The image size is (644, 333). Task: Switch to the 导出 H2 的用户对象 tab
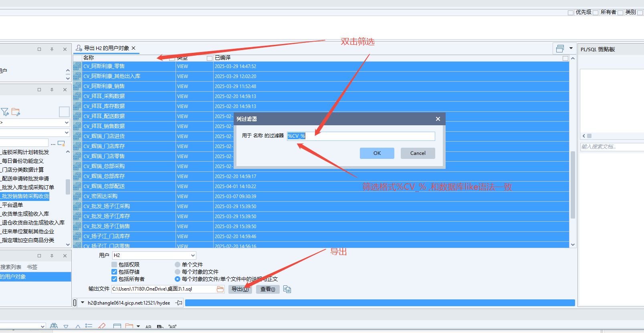click(x=106, y=48)
